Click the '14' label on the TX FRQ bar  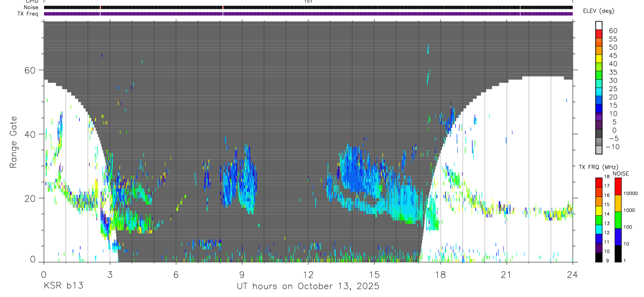(607, 214)
